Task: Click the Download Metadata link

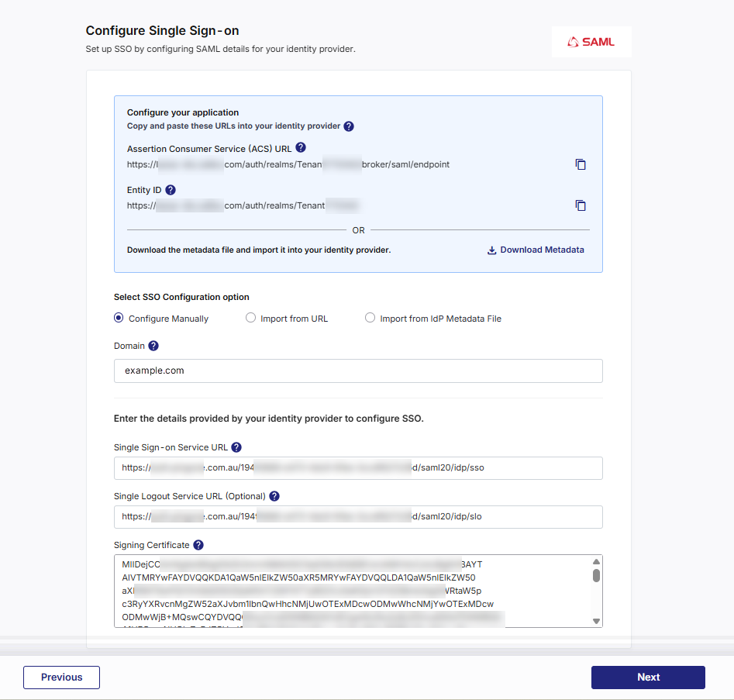Action: 540,250
